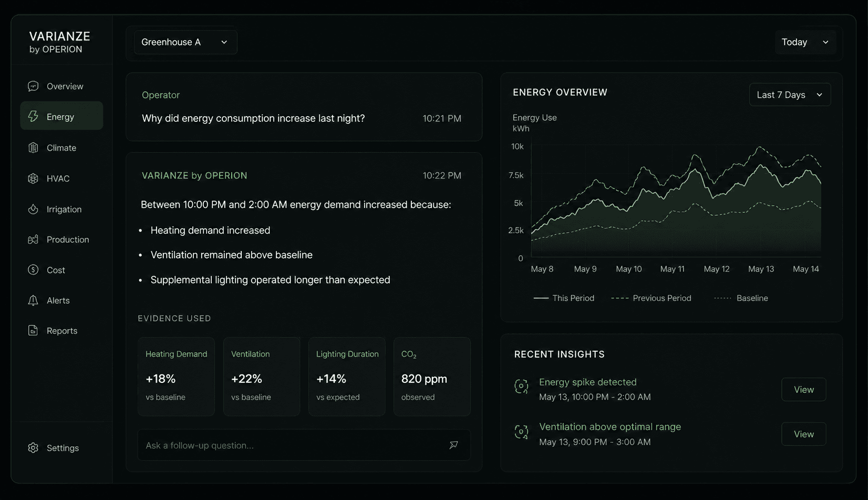Image resolution: width=868 pixels, height=500 pixels.
Task: View the Ventilation above optimal range insight
Action: pos(803,434)
